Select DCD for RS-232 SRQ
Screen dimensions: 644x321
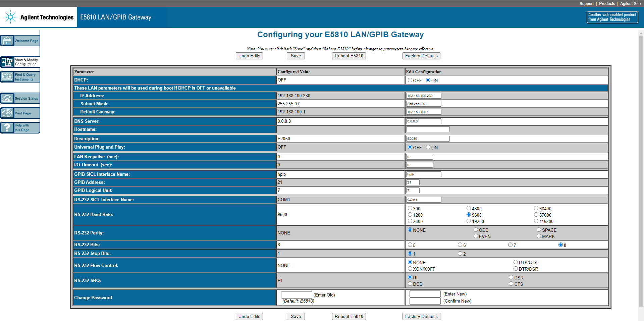410,284
